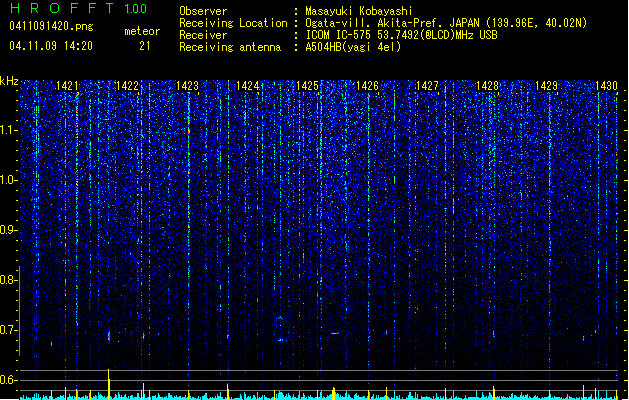Click the 1429 time marker
This screenshot has width=629, height=400.
point(546,86)
